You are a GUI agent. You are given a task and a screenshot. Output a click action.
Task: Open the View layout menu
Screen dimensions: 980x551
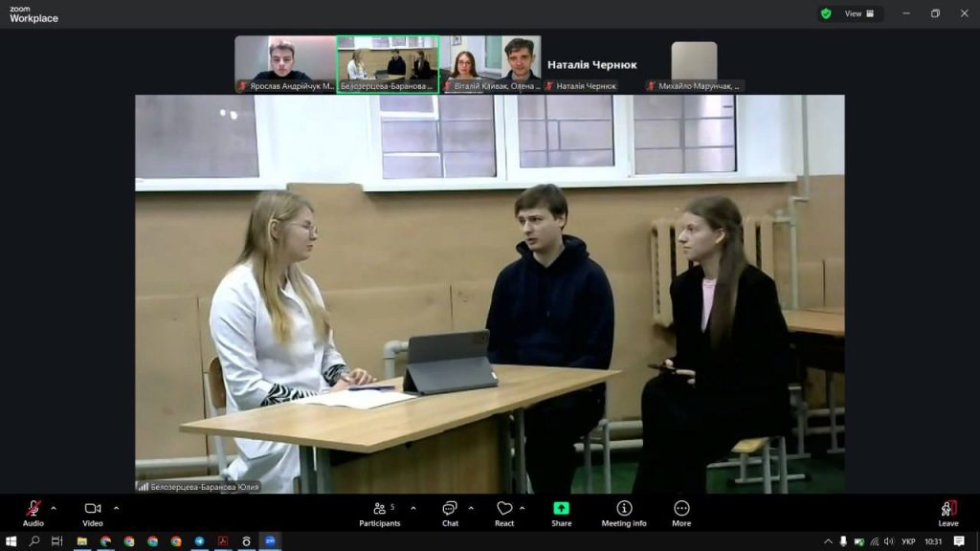(854, 13)
